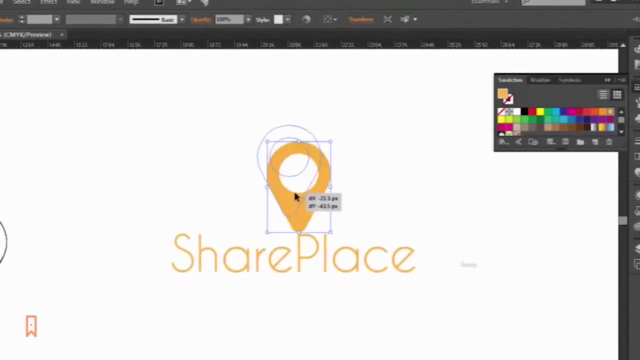Open Swatch Options icon in Swatches panel
This screenshot has width=640, height=360.
pos(565,142)
